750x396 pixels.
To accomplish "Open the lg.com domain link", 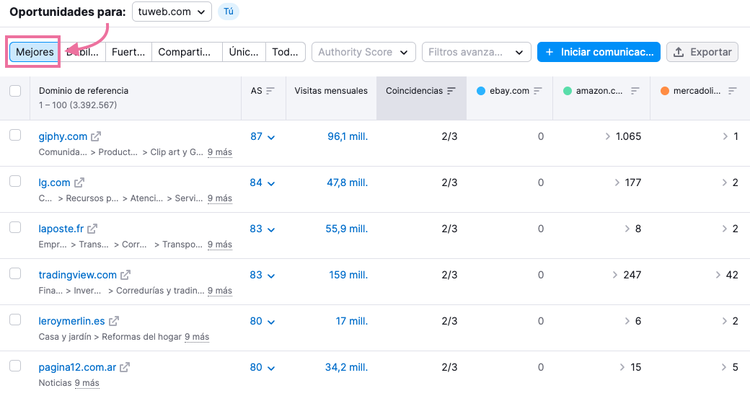I will tap(54, 183).
